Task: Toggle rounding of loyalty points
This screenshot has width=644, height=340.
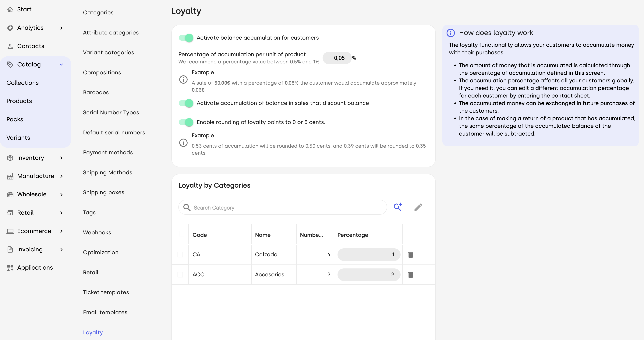Action: [186, 122]
